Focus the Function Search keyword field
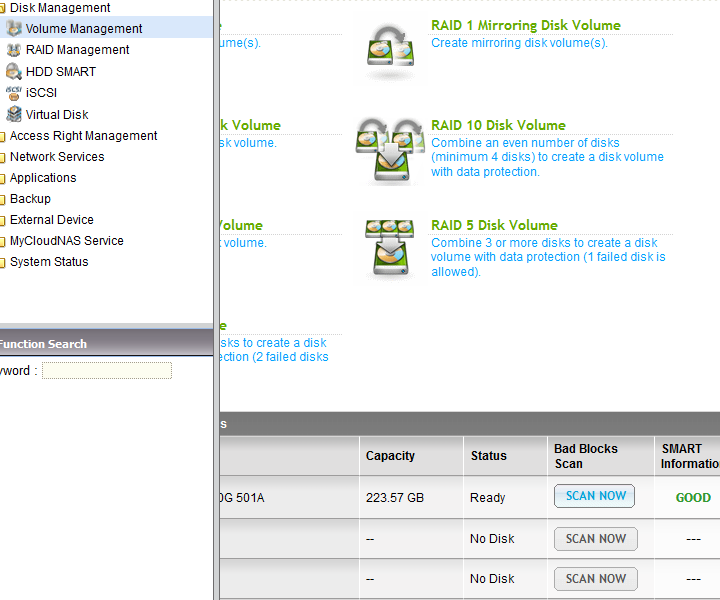The image size is (720, 600). pyautogui.click(x=107, y=371)
